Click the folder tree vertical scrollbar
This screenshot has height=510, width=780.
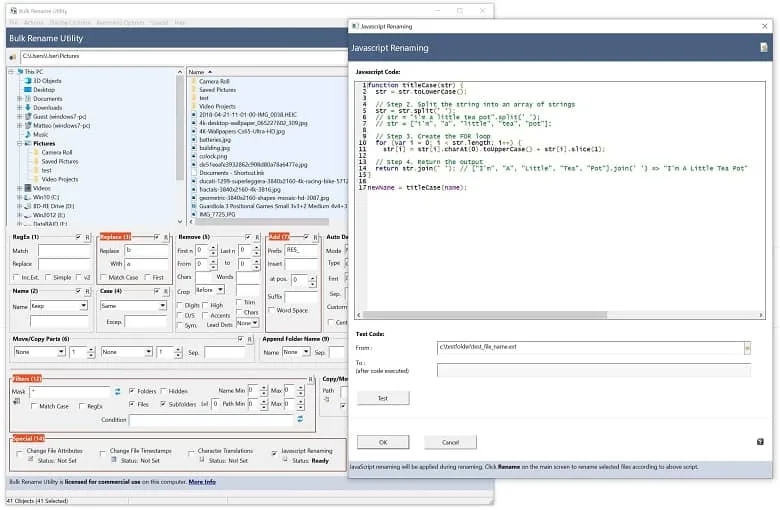point(180,129)
